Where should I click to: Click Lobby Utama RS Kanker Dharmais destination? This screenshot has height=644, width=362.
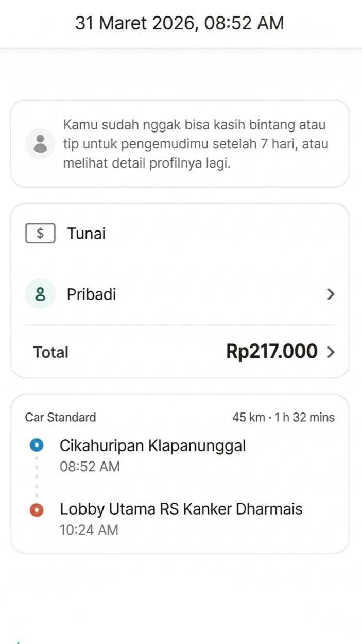(181, 509)
